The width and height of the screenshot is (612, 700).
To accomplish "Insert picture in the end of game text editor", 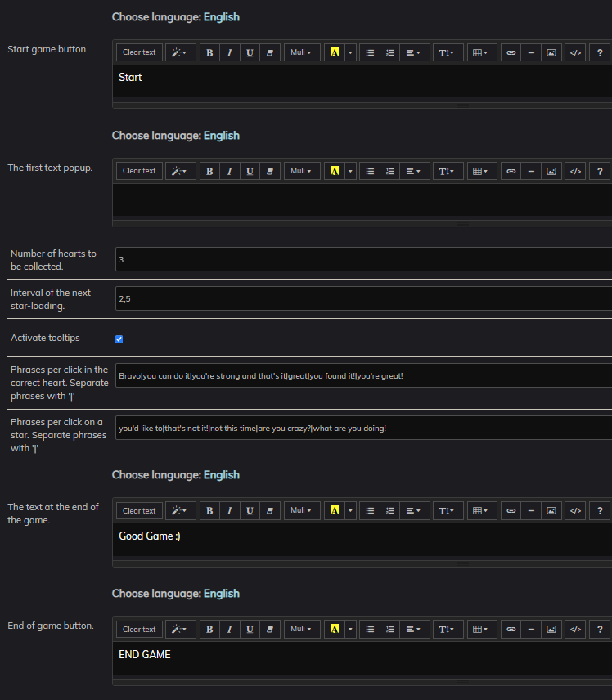I will 551,511.
